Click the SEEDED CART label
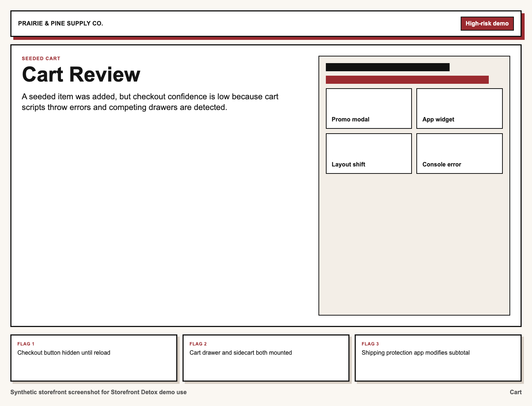 click(x=41, y=59)
